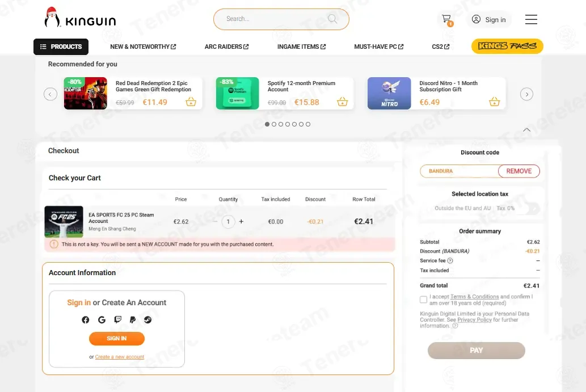This screenshot has height=392, width=586.
Task: Increase FC 25 quantity with plus
Action: 242,222
